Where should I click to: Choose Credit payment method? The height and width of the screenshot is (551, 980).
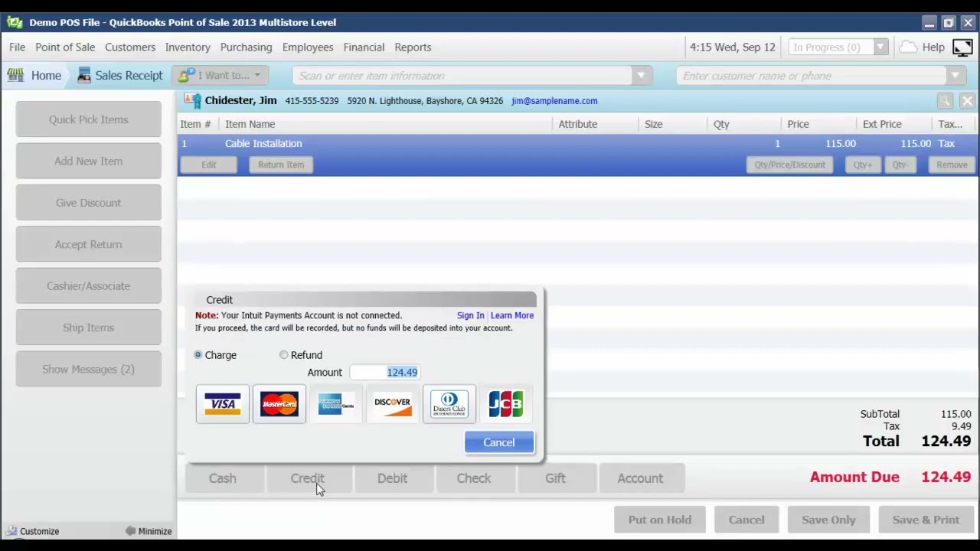click(x=308, y=478)
